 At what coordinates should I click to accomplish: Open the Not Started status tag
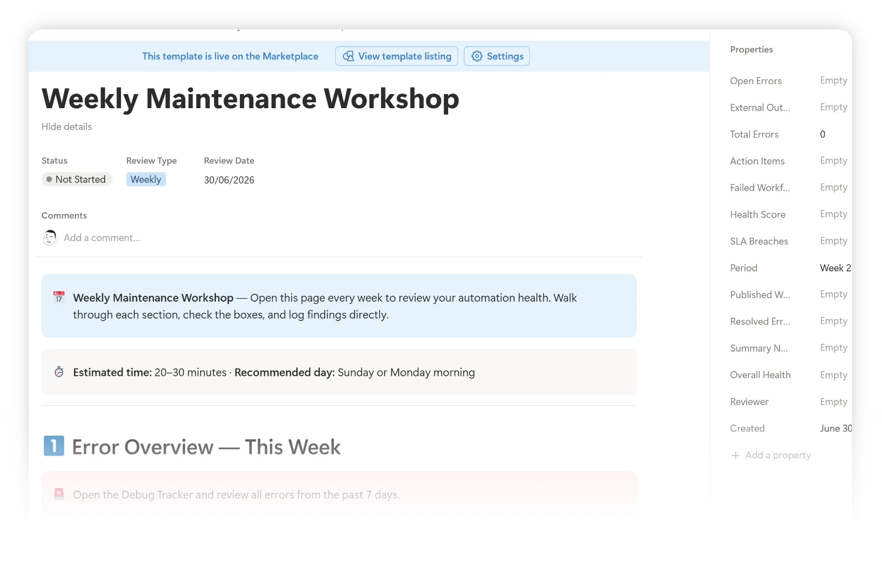[x=76, y=179]
